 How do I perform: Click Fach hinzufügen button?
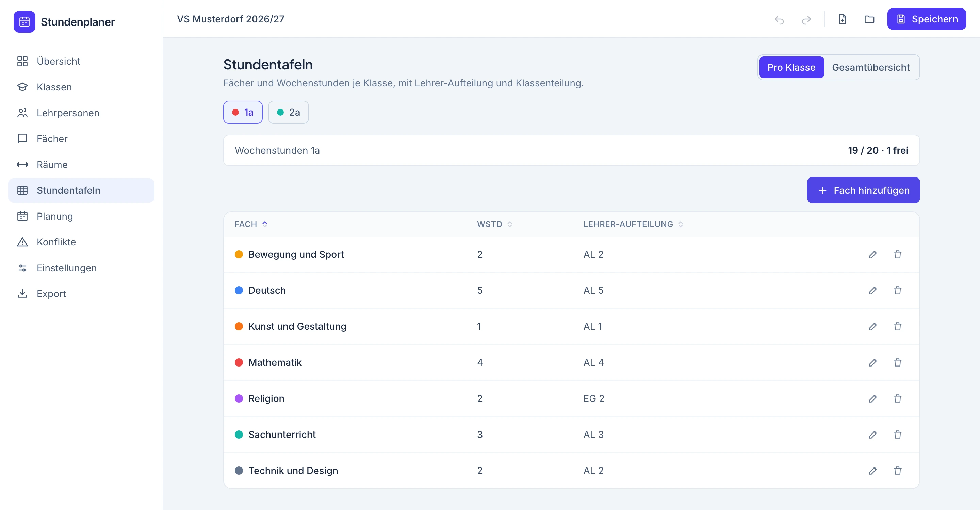coord(864,190)
